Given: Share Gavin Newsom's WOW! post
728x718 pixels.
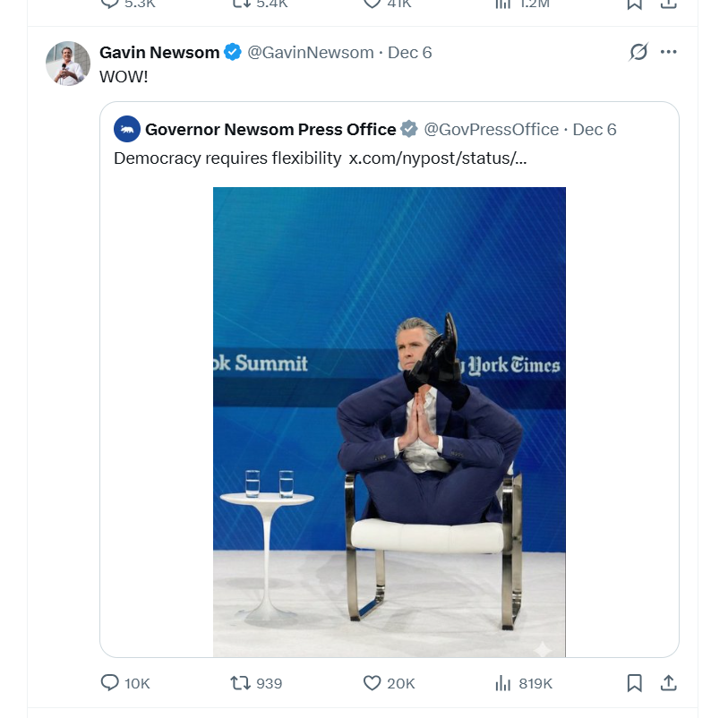Looking at the screenshot, I should click(x=668, y=683).
